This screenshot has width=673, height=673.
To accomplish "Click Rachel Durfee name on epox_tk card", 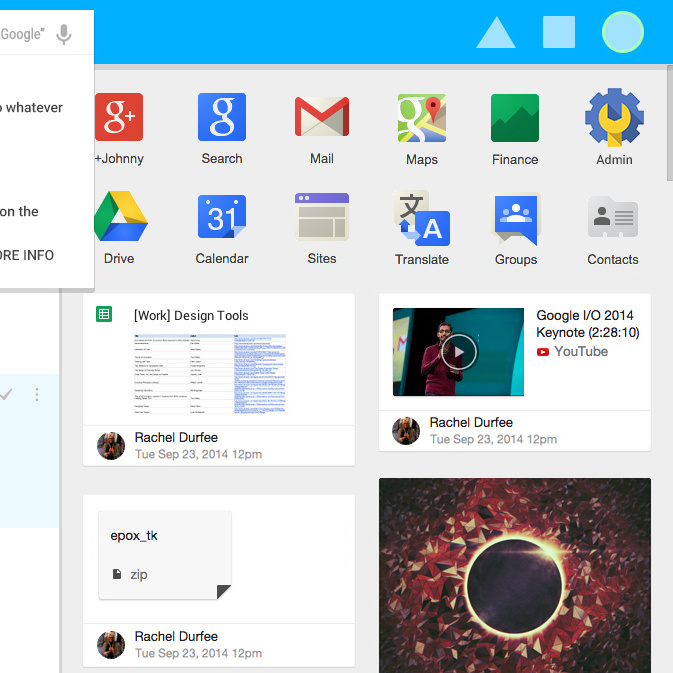I will click(x=176, y=636).
